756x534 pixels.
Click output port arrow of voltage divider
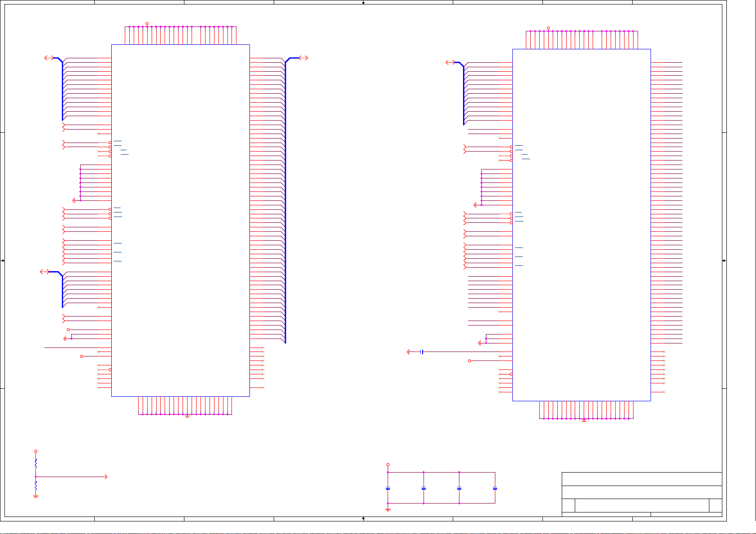point(106,477)
